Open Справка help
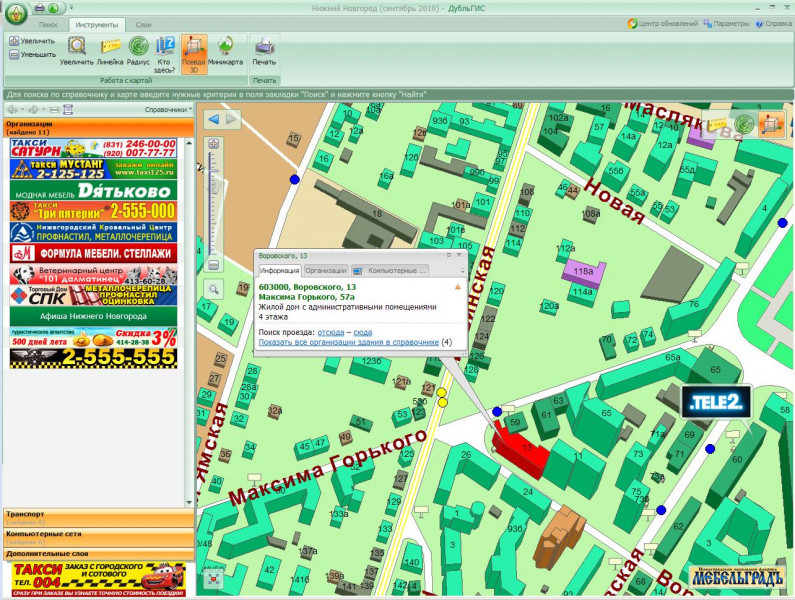This screenshot has width=795, height=600. [x=773, y=24]
